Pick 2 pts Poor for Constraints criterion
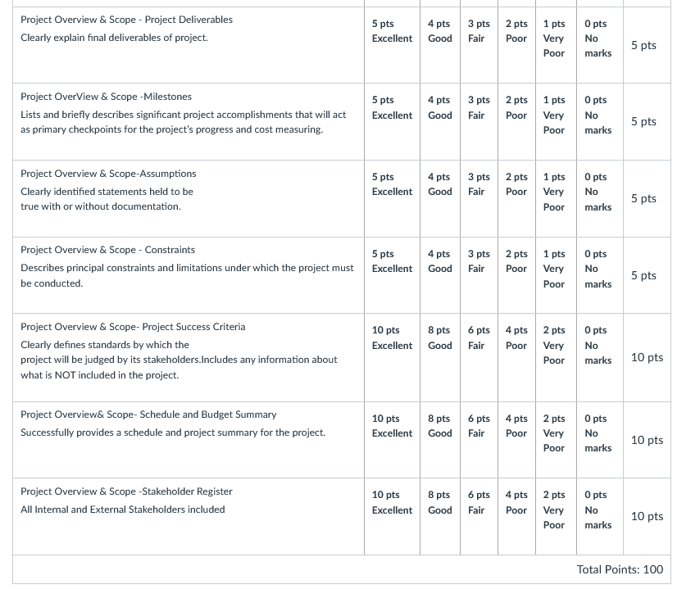This screenshot has height=589, width=700. tap(516, 275)
